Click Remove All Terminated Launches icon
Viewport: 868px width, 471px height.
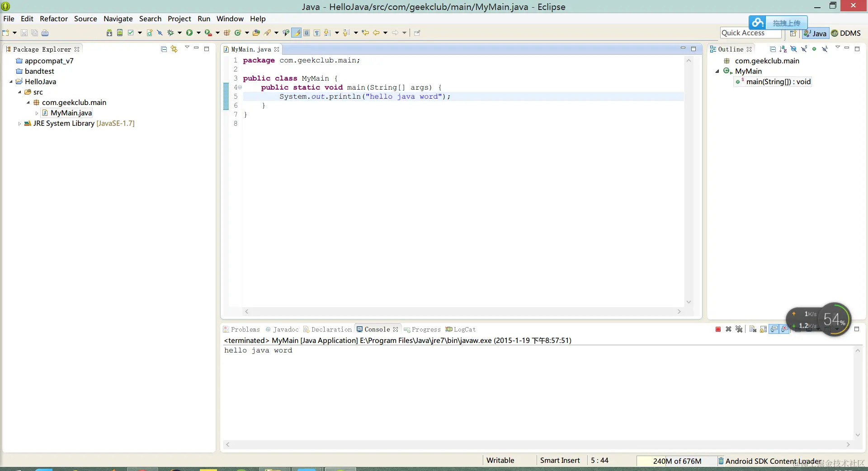pos(739,329)
